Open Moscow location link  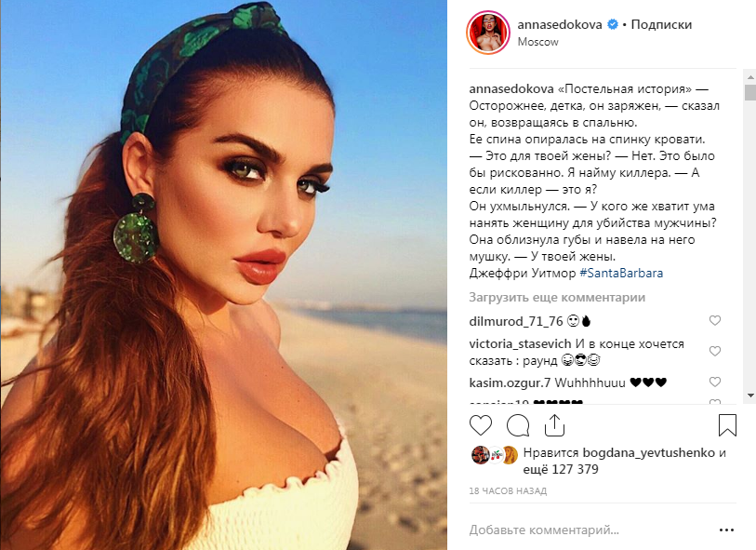point(537,42)
